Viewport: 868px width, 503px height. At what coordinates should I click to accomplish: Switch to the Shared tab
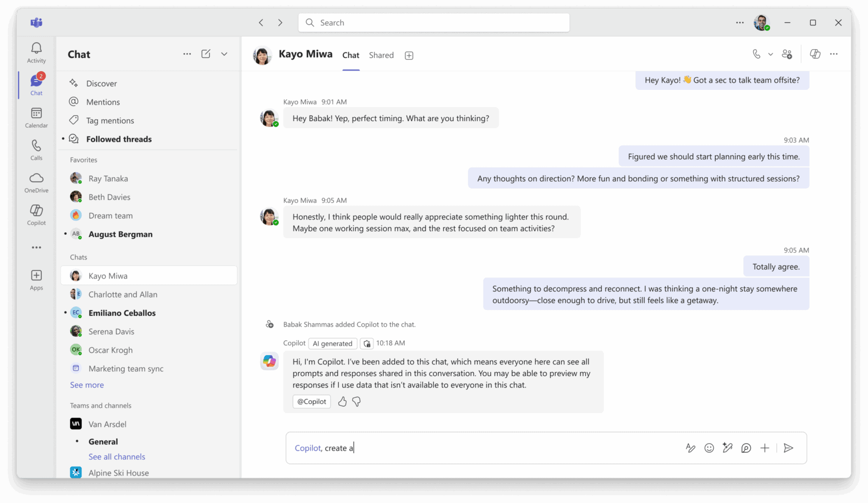(381, 55)
